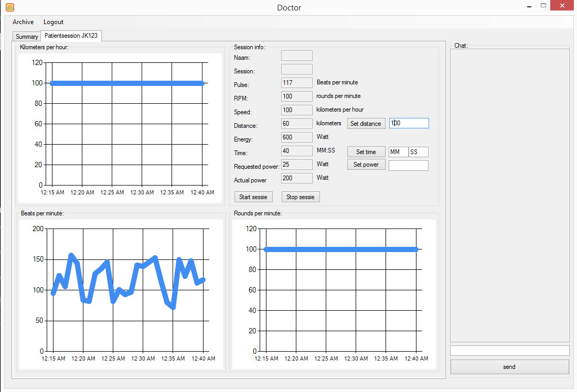Click the Set power button

[x=366, y=165]
